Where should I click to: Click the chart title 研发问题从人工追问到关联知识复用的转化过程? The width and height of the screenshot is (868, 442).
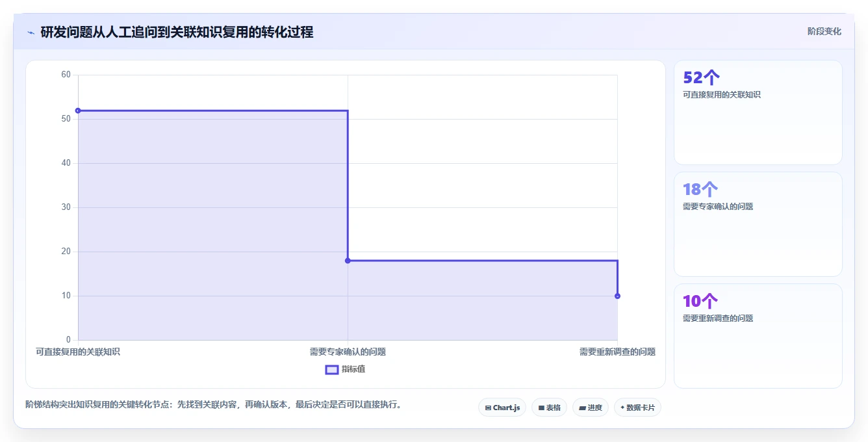click(177, 32)
